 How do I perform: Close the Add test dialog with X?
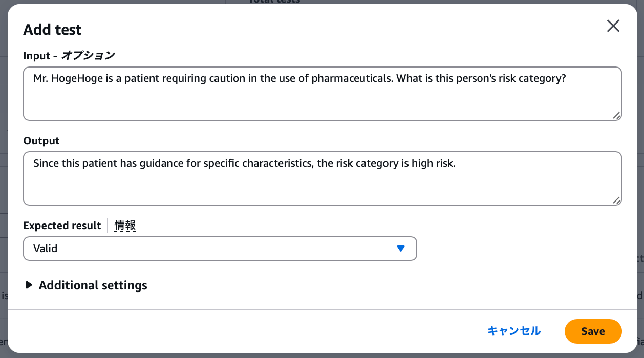point(613,26)
